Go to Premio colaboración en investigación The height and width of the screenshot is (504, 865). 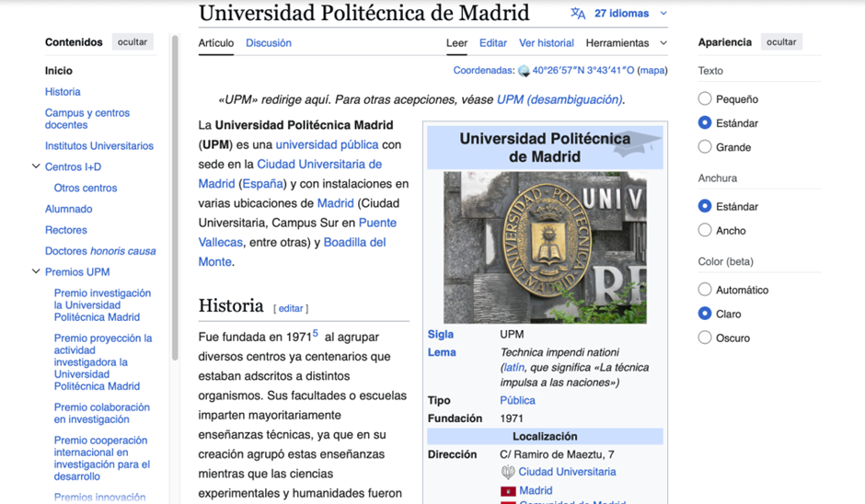(101, 413)
